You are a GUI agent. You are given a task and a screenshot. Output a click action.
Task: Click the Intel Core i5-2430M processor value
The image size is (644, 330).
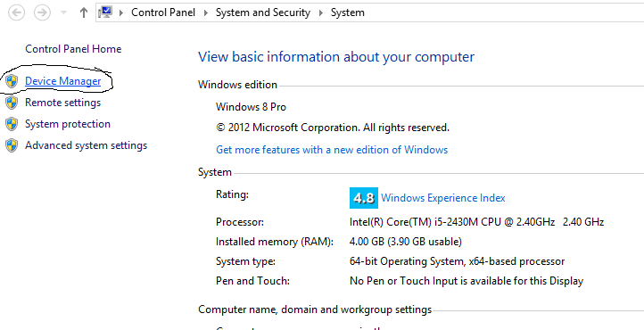(x=477, y=222)
